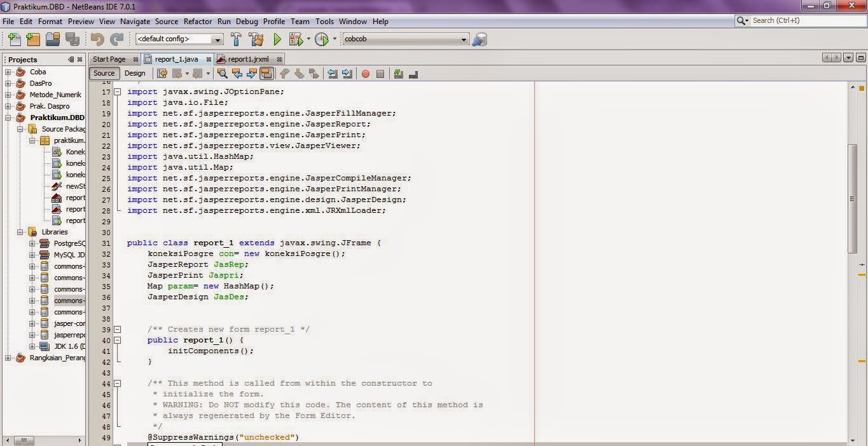Create a new project with New Project icon
868x446 pixels.
(32, 39)
